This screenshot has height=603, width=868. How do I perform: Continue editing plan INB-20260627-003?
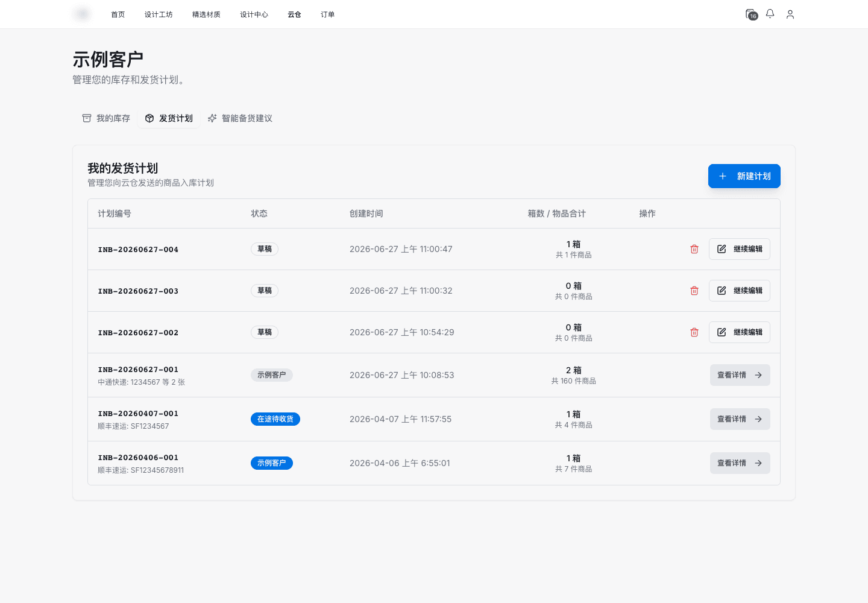[740, 291]
